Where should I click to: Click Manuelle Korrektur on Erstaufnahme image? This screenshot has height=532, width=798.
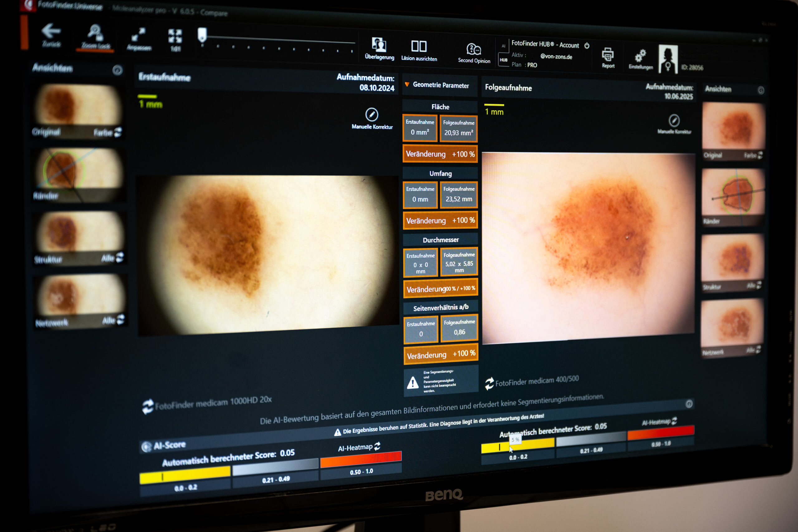(x=372, y=115)
